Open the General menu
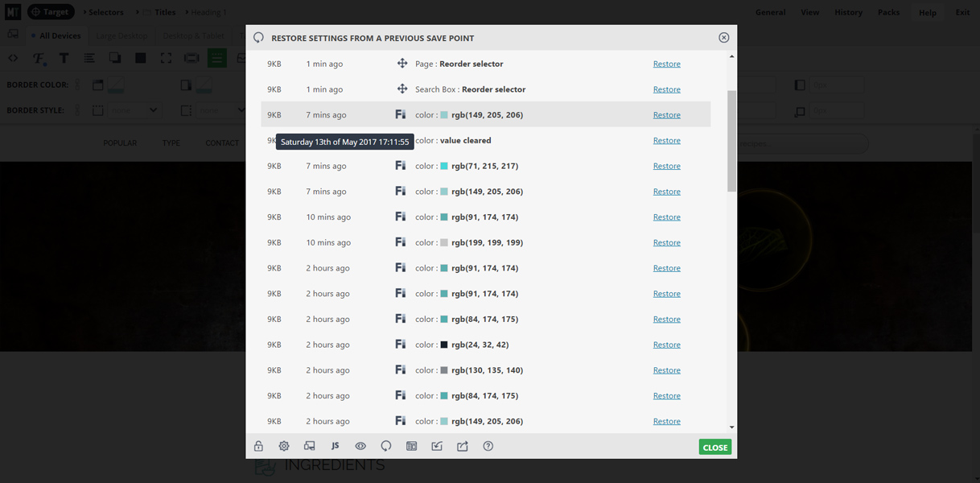This screenshot has width=980, height=483. pos(770,12)
